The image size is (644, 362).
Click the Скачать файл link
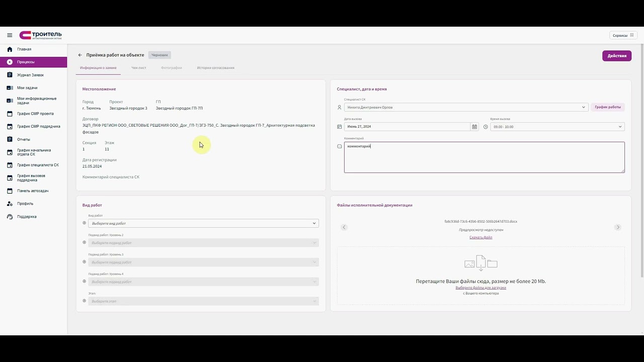click(x=480, y=237)
